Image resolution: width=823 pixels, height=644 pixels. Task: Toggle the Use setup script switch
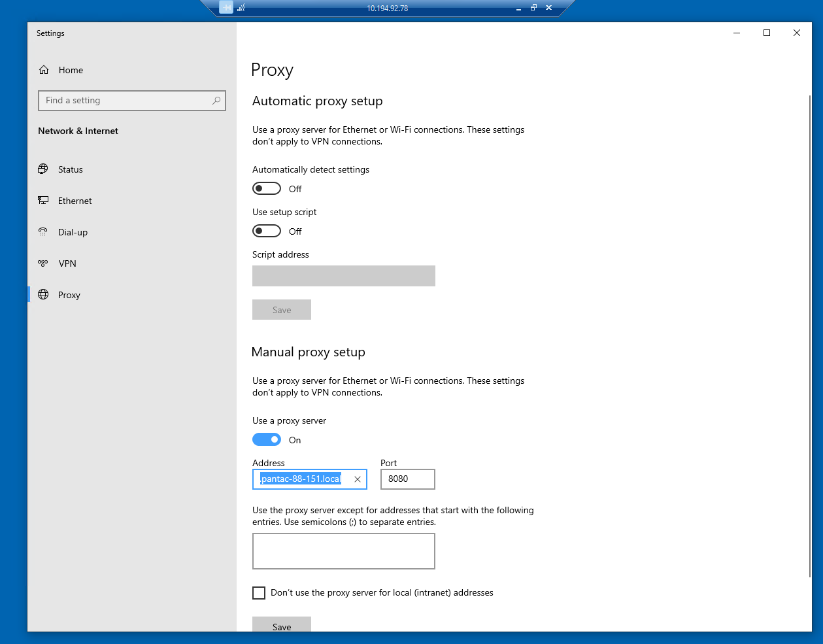coord(267,231)
